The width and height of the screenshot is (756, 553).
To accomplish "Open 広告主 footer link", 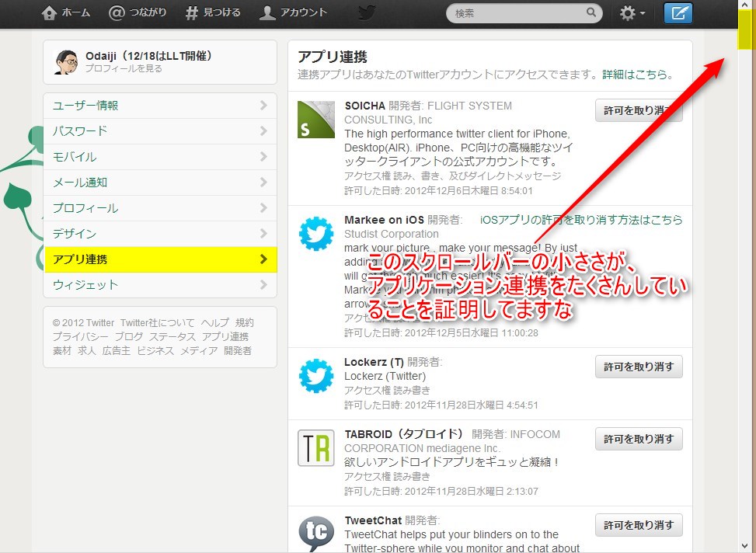I will [x=117, y=351].
